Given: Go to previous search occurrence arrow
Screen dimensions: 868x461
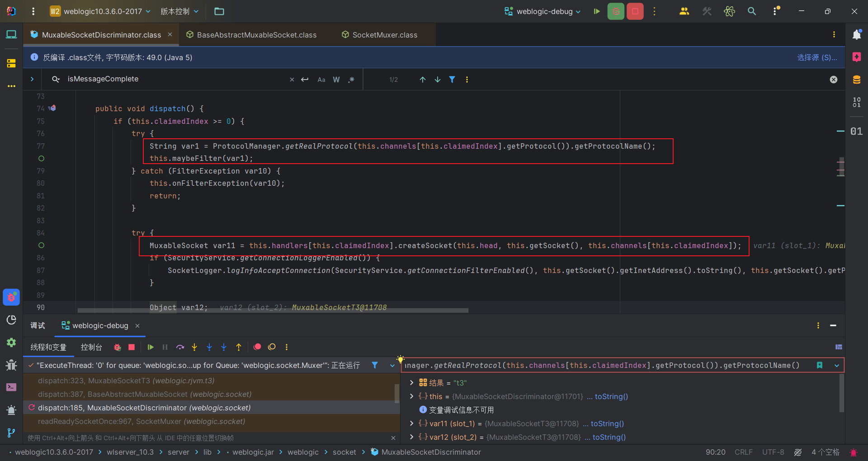Looking at the screenshot, I should [423, 80].
